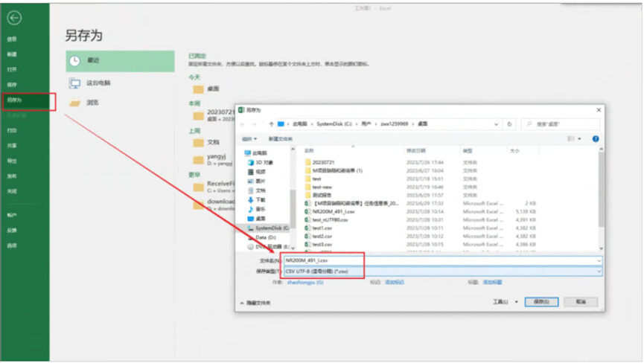Collapse with 隐藏文件夹 (Hide Folders) toggle
The height and width of the screenshot is (363, 644).
tap(255, 303)
